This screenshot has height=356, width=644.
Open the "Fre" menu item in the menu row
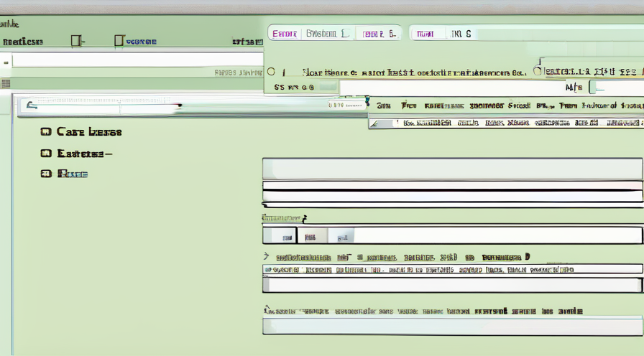tap(408, 106)
